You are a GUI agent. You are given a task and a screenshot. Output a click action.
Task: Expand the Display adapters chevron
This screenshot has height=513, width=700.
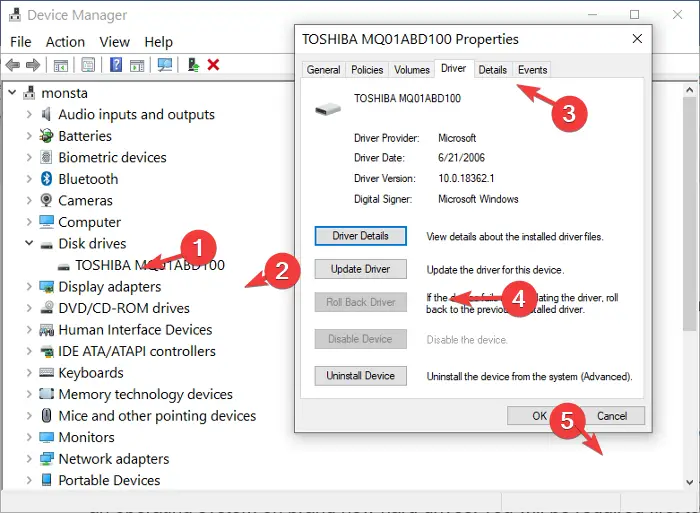click(29, 287)
